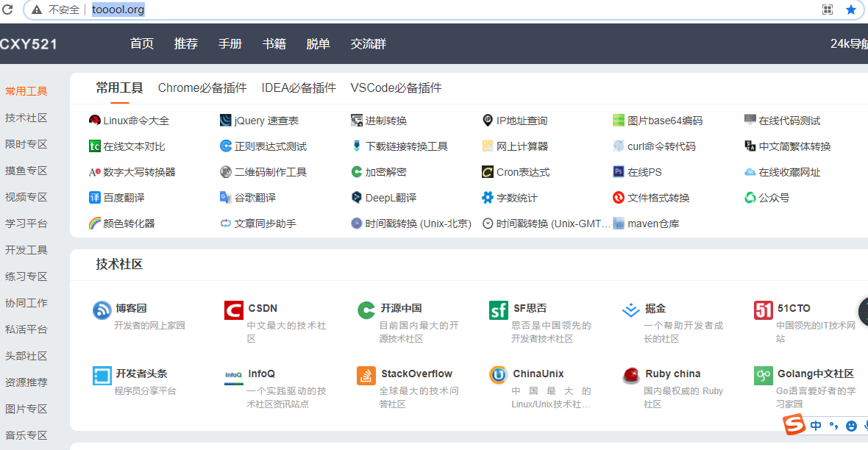
Task: Click the 在线文本对比 green icon
Action: 95,146
